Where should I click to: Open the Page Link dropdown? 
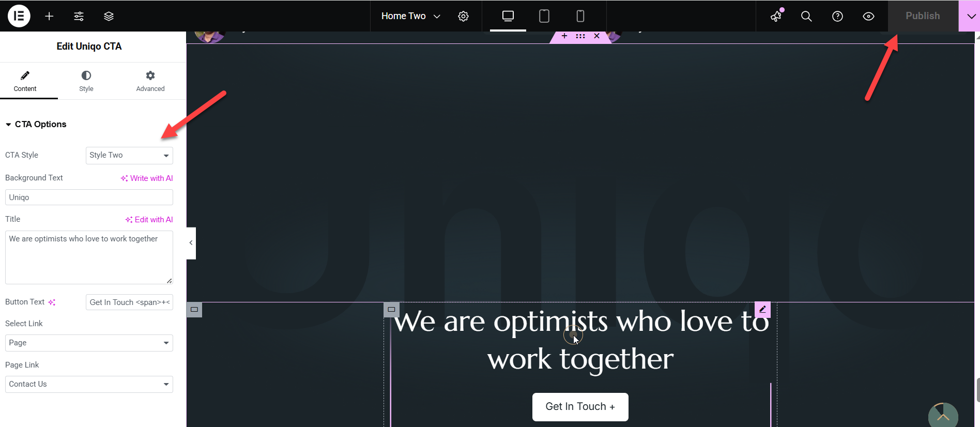point(89,384)
